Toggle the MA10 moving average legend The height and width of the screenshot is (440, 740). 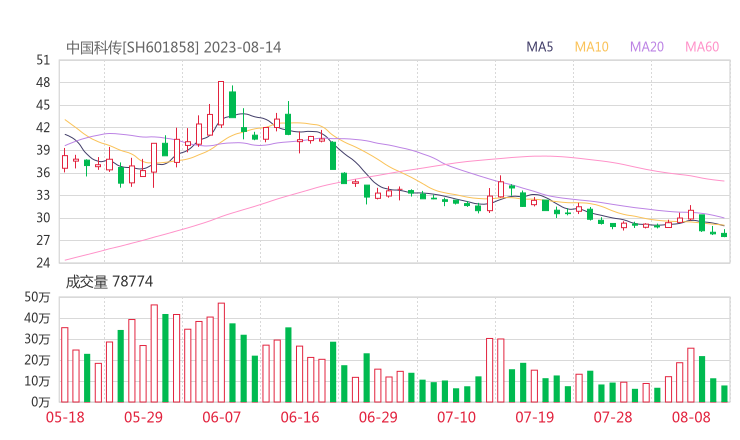[x=591, y=47]
